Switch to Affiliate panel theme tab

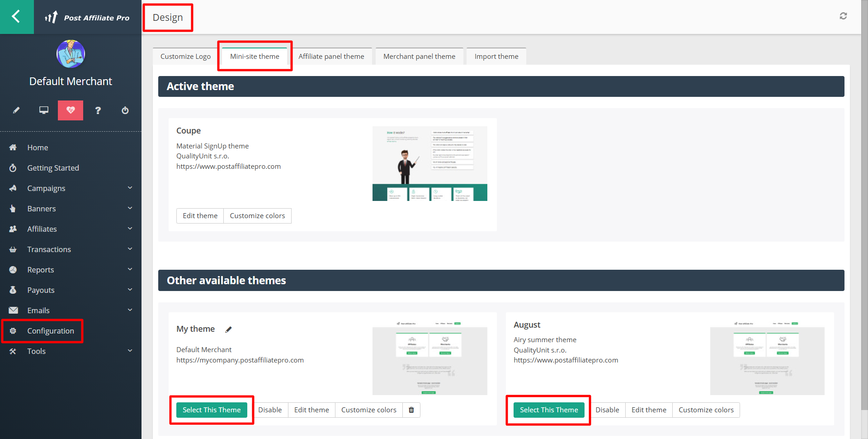(331, 57)
